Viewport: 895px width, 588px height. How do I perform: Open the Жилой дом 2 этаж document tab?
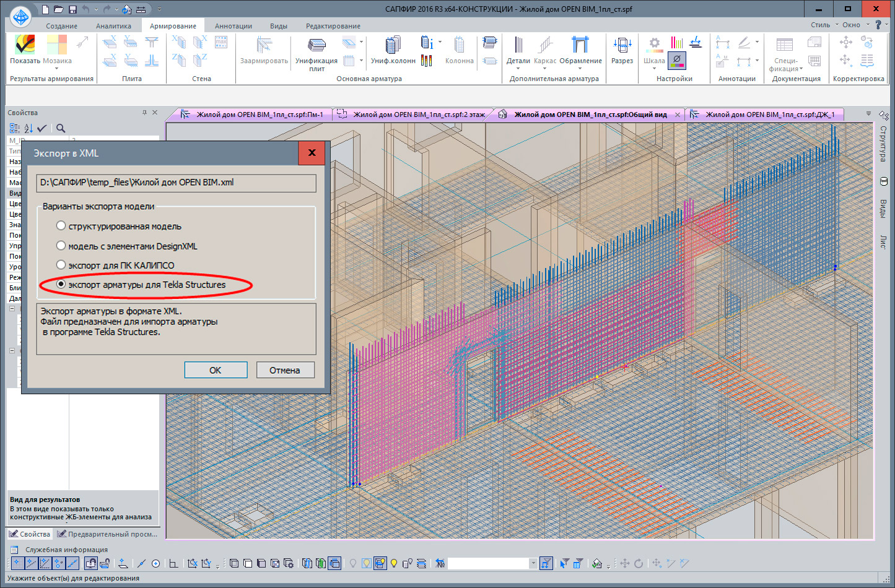[x=417, y=115]
